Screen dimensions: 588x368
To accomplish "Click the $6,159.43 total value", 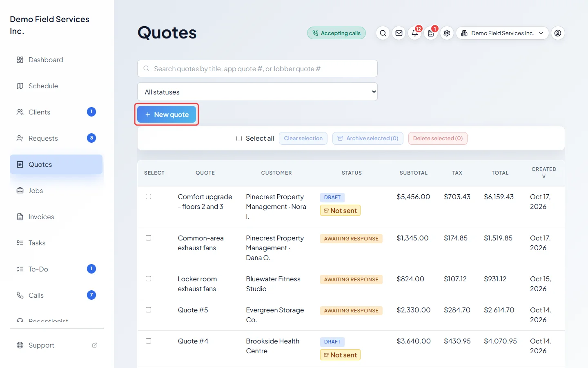I will [x=499, y=197].
